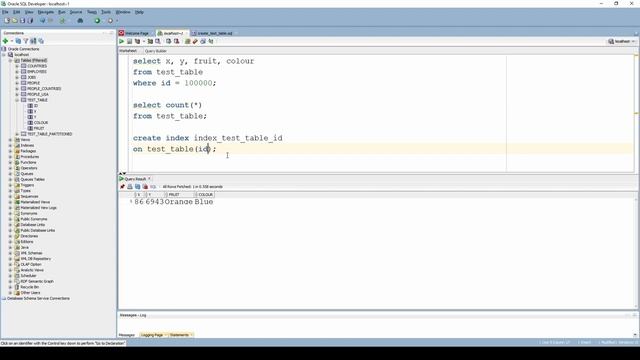Click the red delete icon in Query Result toolbar

pyautogui.click(x=145, y=187)
